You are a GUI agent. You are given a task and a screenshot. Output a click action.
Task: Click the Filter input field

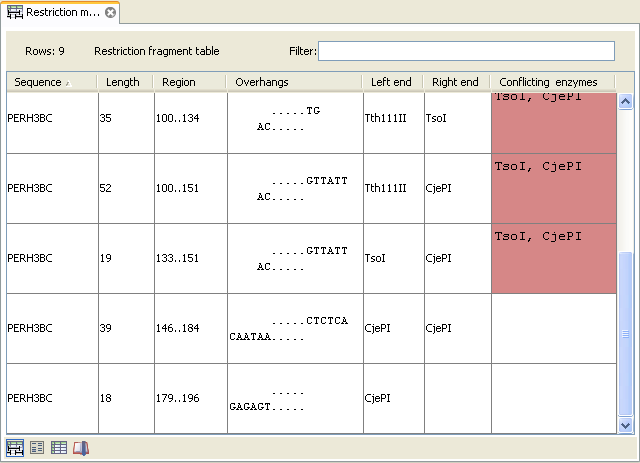click(x=466, y=51)
